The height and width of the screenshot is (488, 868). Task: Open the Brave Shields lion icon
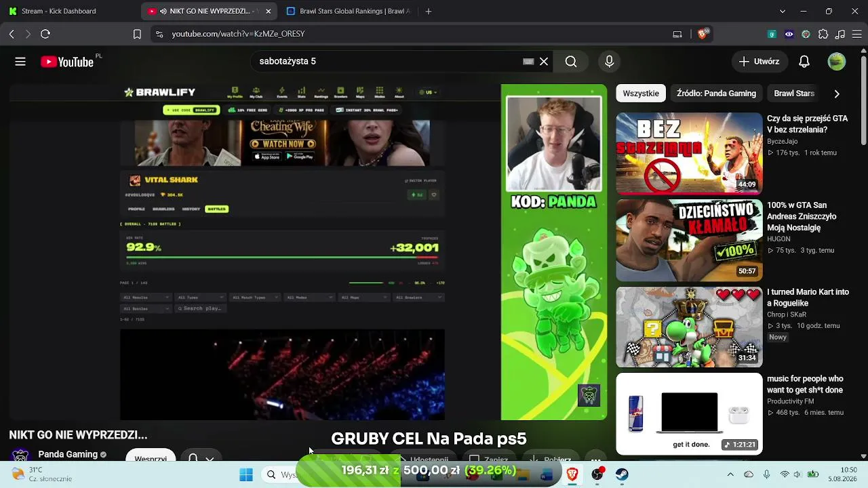pos(703,34)
